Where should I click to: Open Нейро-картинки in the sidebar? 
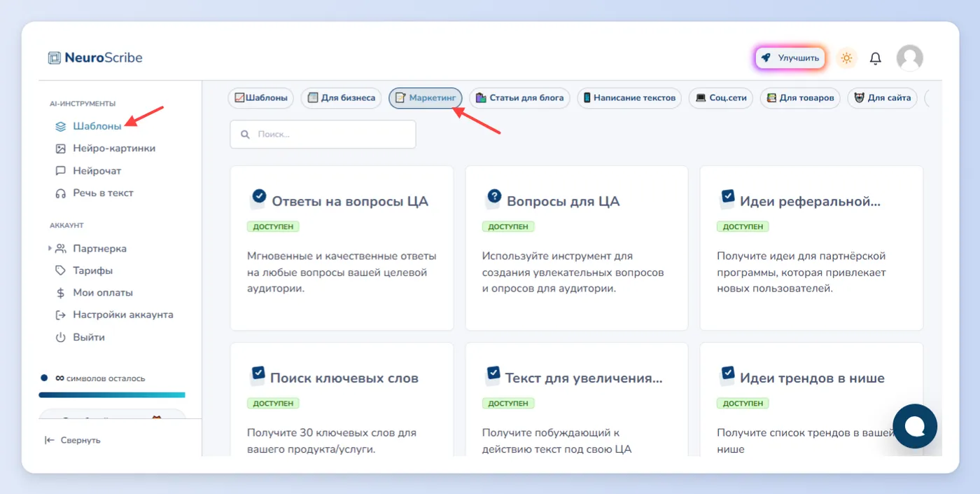[x=105, y=149]
